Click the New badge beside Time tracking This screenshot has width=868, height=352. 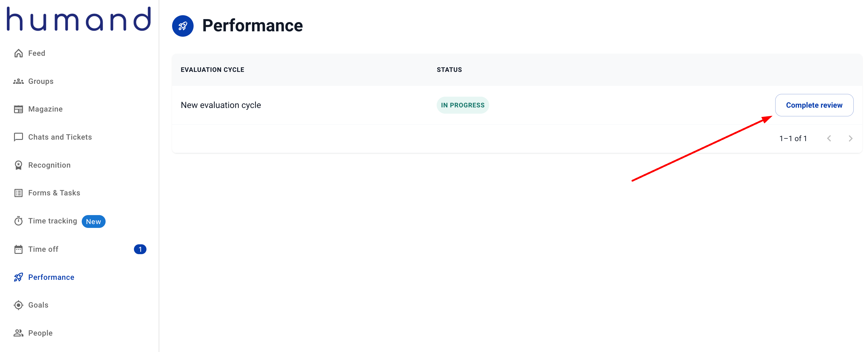93,222
